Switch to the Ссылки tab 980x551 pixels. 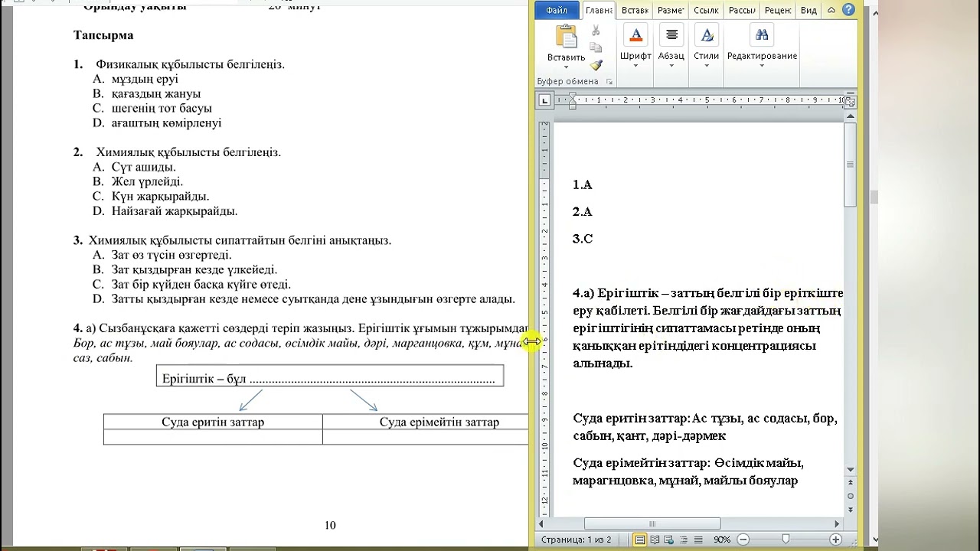click(706, 10)
